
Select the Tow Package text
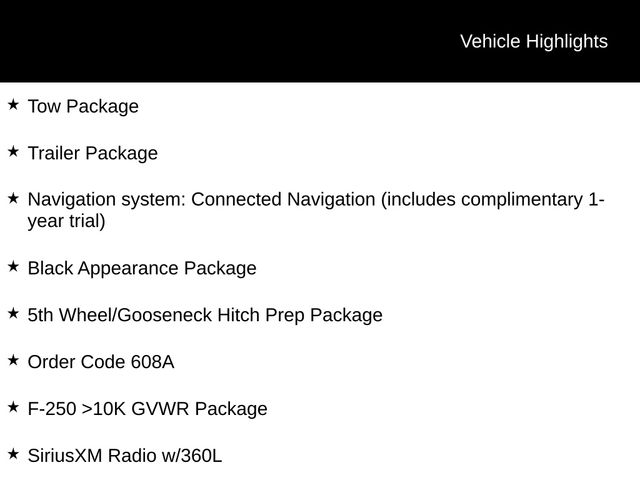point(83,107)
